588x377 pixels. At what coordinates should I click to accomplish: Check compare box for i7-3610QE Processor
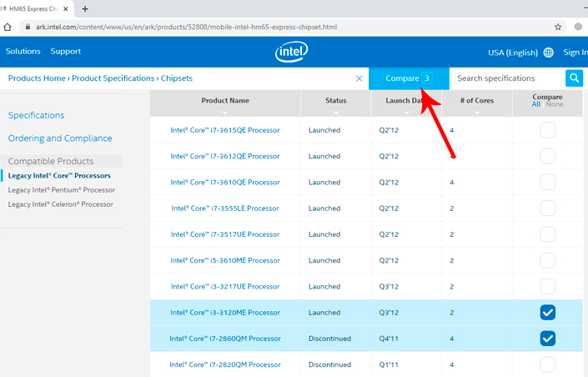pyautogui.click(x=547, y=183)
